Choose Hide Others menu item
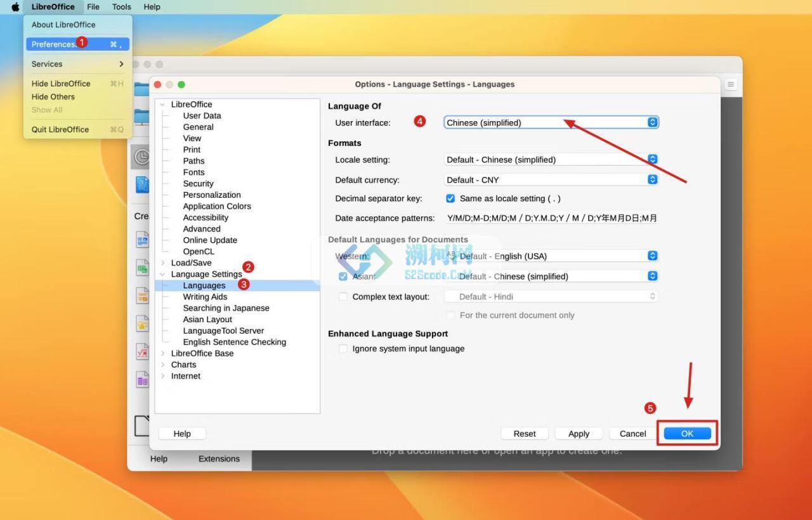 point(78,97)
